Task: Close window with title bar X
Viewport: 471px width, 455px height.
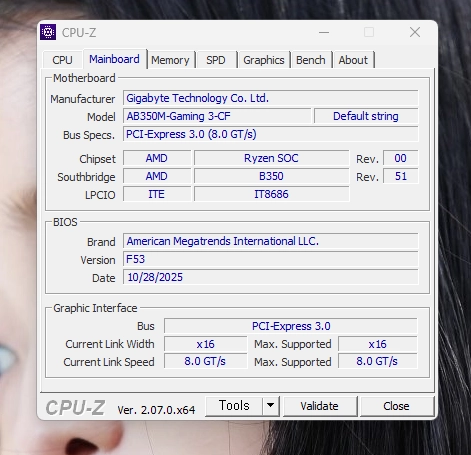Action: click(415, 32)
